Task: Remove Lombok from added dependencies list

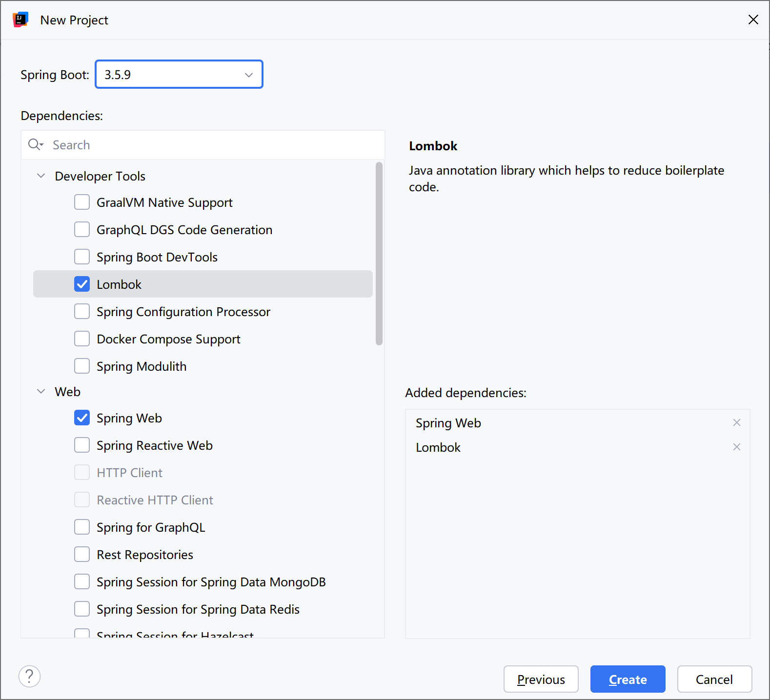Action: tap(736, 447)
